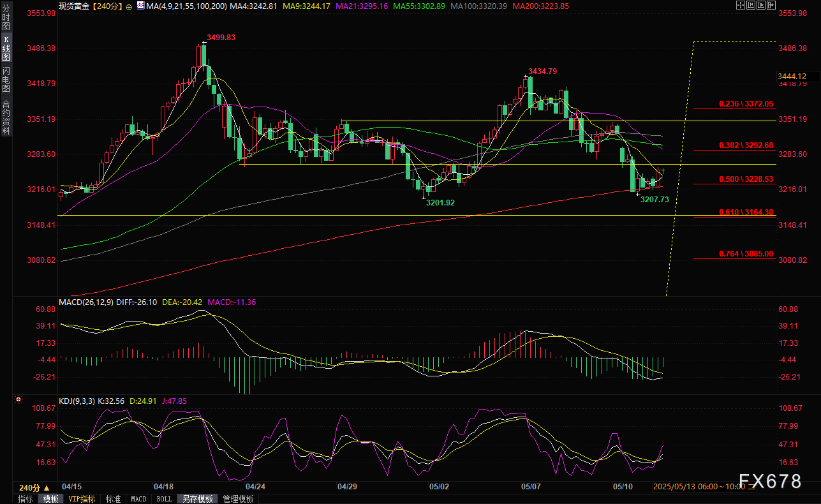The image size is (821, 504).
Task: Click the jump-to-start chart icon
Action: coord(750,5)
